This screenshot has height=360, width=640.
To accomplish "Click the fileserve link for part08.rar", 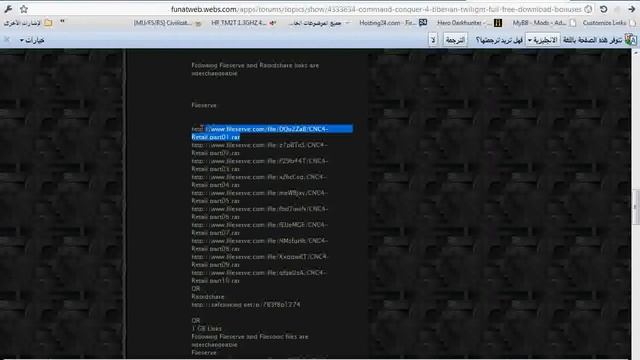I will click(260, 244).
